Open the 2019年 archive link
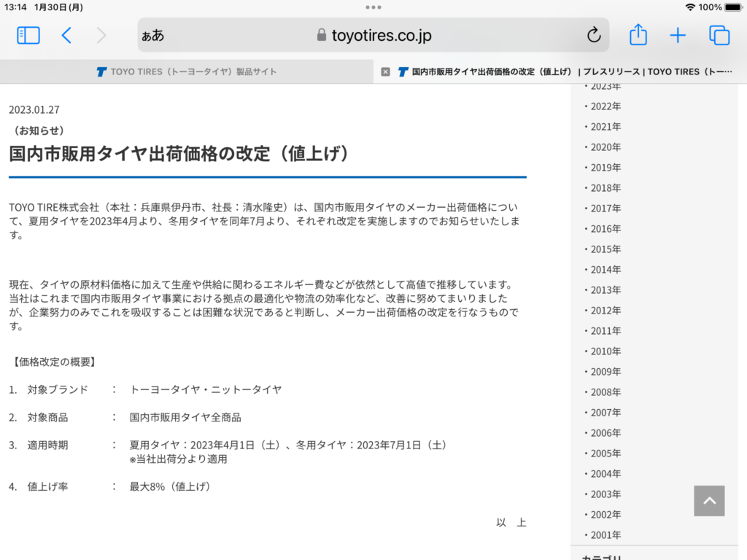This screenshot has height=560, width=747. pyautogui.click(x=605, y=168)
